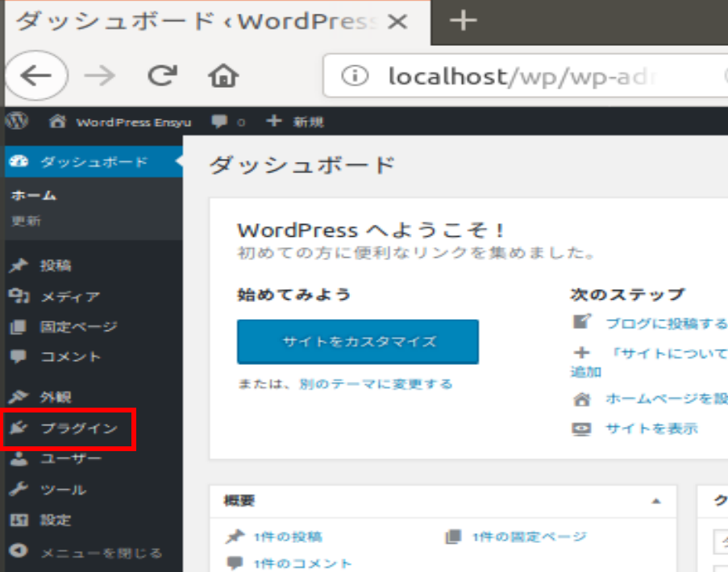
Task: Click the person icon for ユーザー
Action: click(x=19, y=458)
